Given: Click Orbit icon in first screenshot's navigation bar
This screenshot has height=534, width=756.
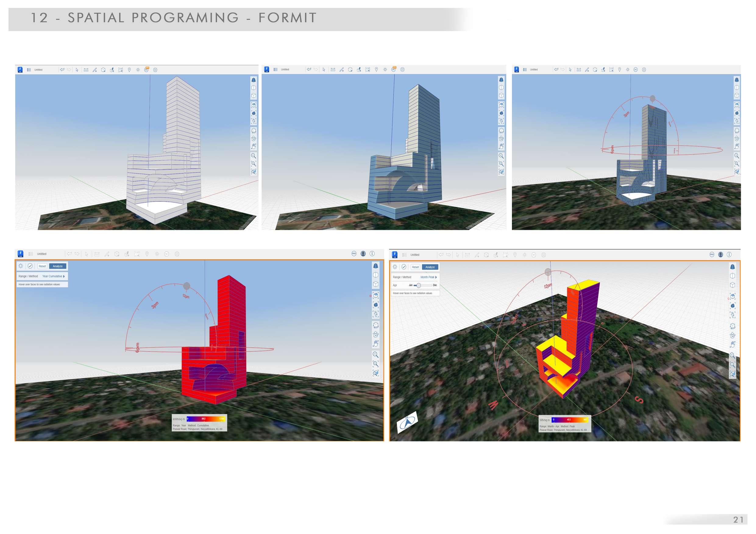Looking at the screenshot, I should (254, 130).
